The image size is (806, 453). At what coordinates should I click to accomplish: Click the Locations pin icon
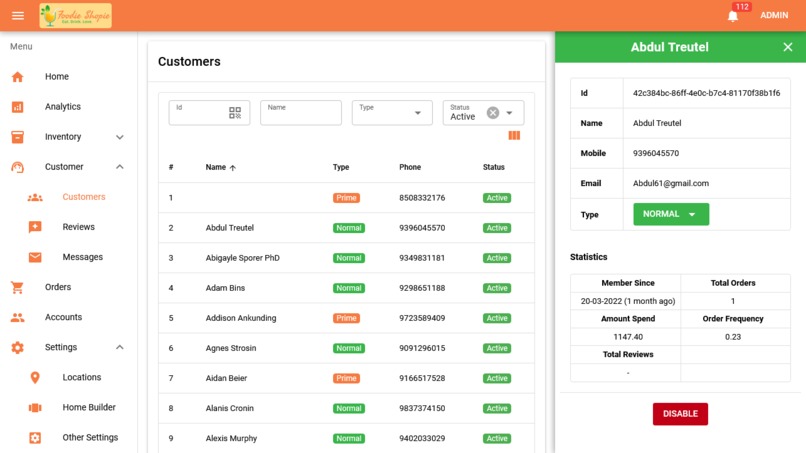[35, 377]
